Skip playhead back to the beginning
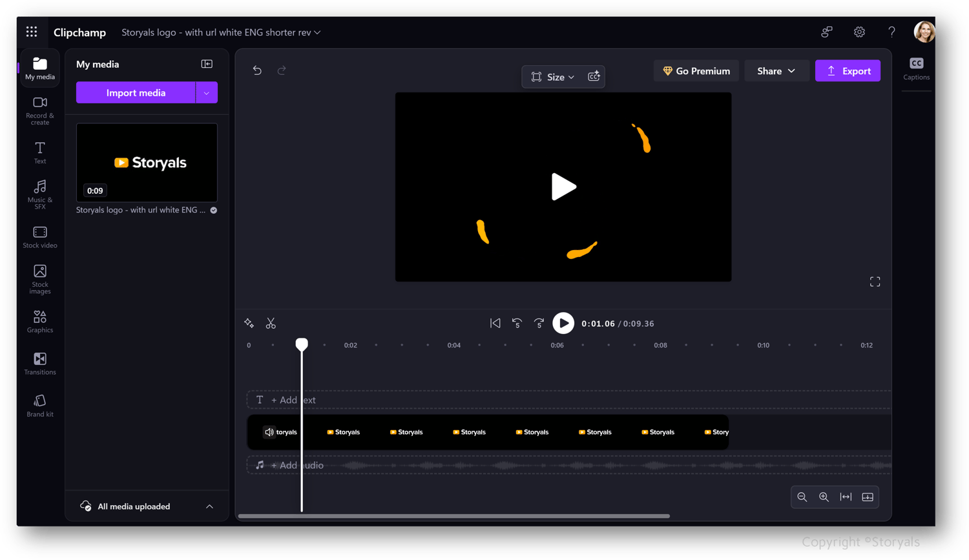The height and width of the screenshot is (560, 969). 495,323
